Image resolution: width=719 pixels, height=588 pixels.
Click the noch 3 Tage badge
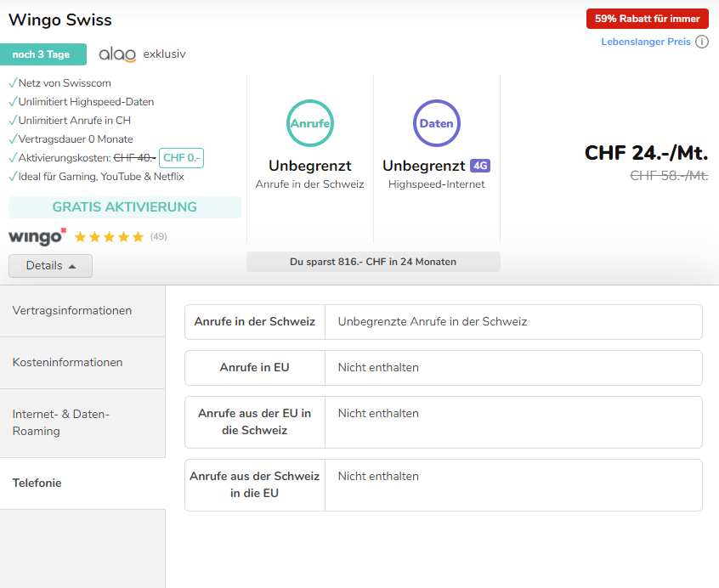(x=41, y=54)
